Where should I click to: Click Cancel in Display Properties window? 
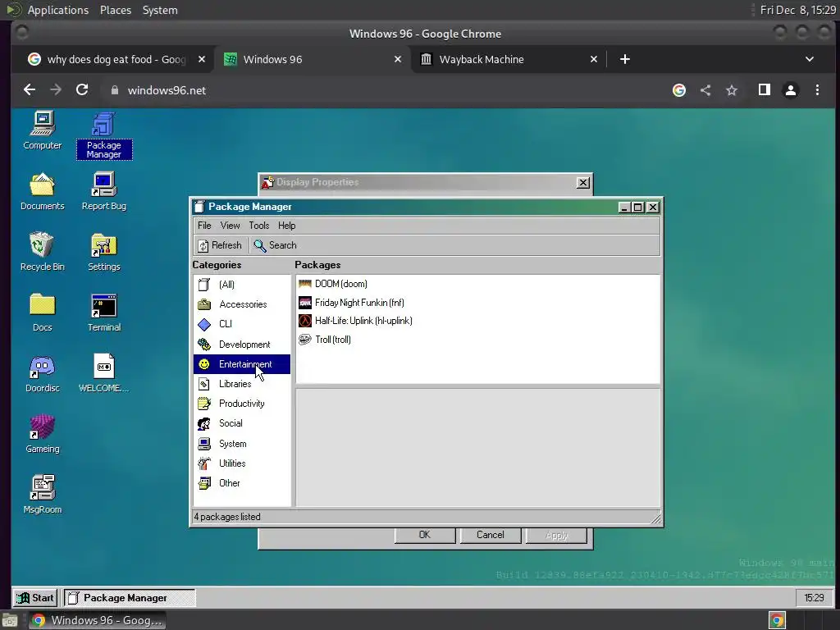coord(491,535)
